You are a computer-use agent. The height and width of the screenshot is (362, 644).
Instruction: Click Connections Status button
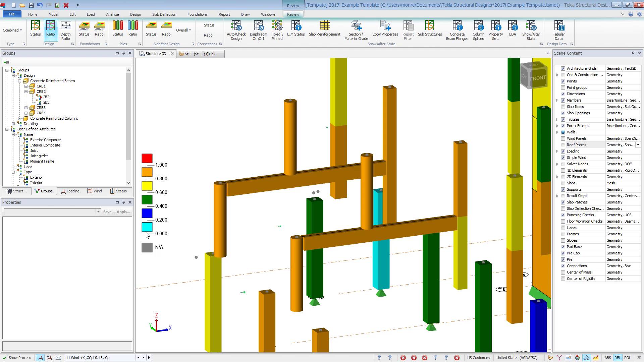pyautogui.click(x=209, y=25)
